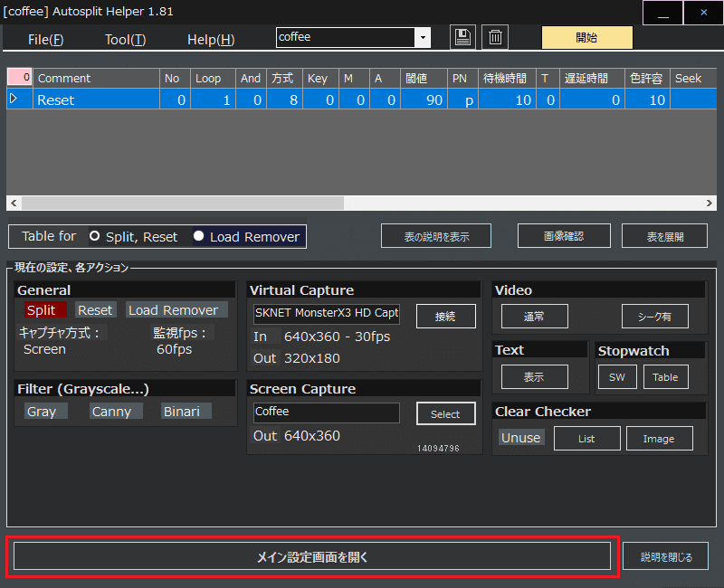The height and width of the screenshot is (588, 724).
Task: Click the Loop column header
Action: [213, 78]
